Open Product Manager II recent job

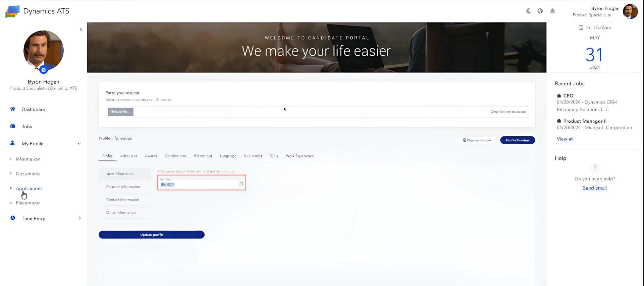585,121
